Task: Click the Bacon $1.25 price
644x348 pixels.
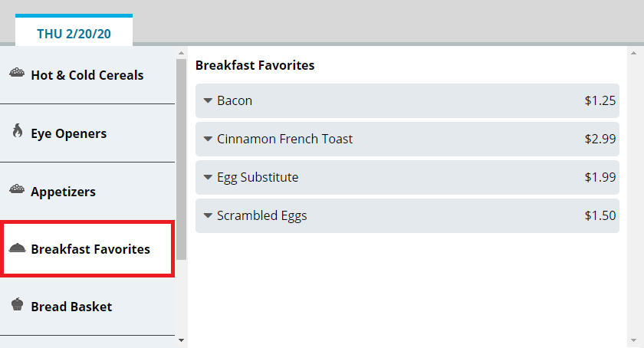Action: pyautogui.click(x=600, y=101)
